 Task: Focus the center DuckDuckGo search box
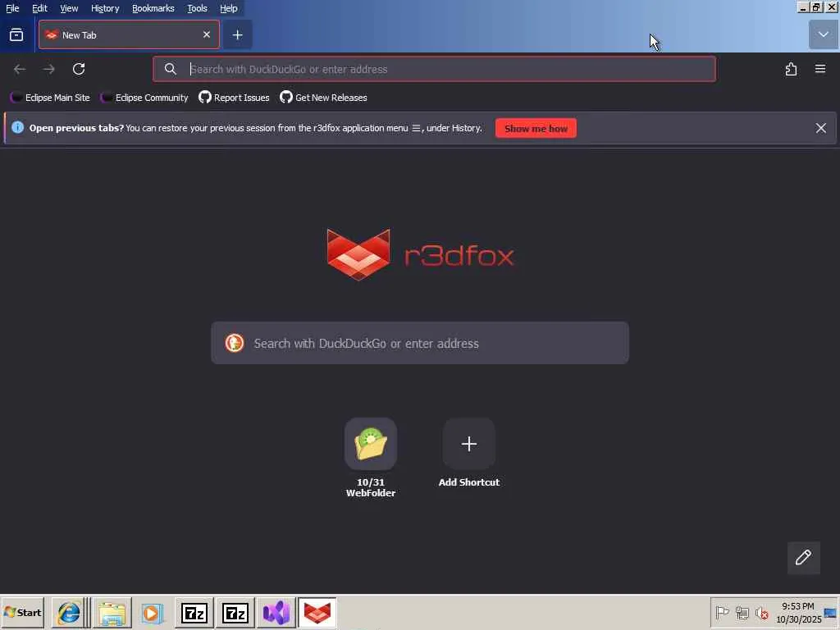420,343
